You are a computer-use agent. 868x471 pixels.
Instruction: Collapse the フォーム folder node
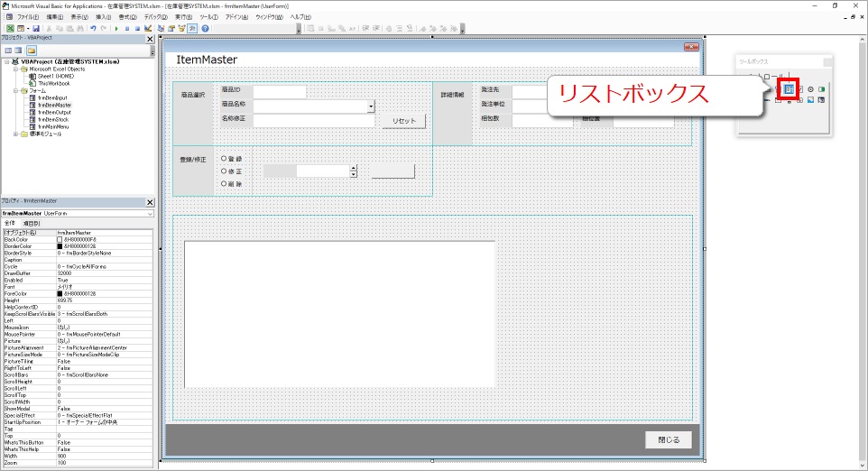pos(15,91)
